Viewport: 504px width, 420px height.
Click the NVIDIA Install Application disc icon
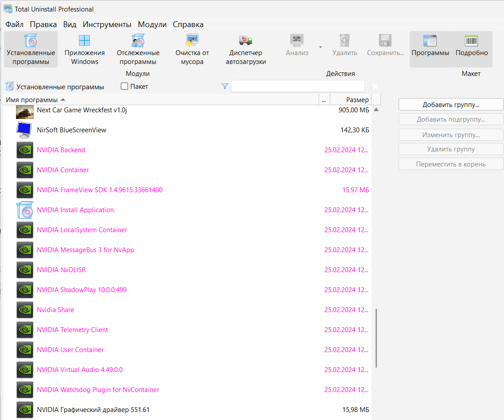tap(25, 210)
